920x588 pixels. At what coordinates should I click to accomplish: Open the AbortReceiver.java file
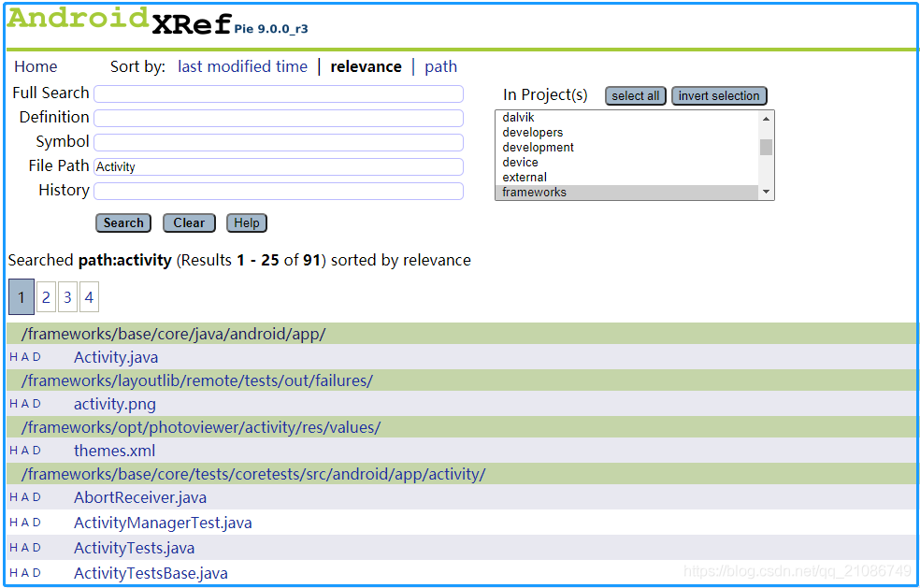140,497
